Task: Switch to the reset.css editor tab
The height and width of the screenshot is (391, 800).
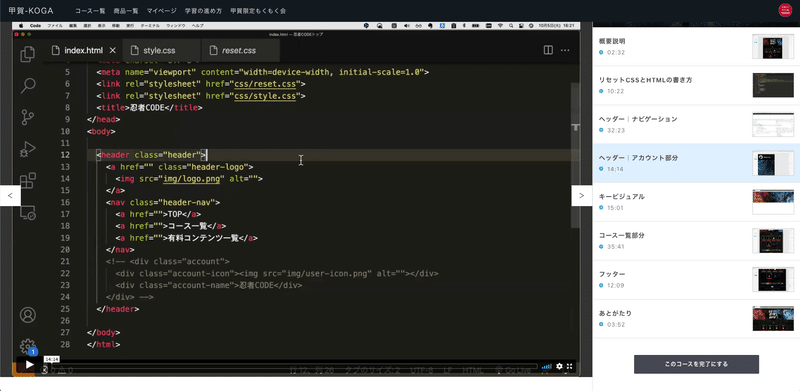Action: pos(239,51)
